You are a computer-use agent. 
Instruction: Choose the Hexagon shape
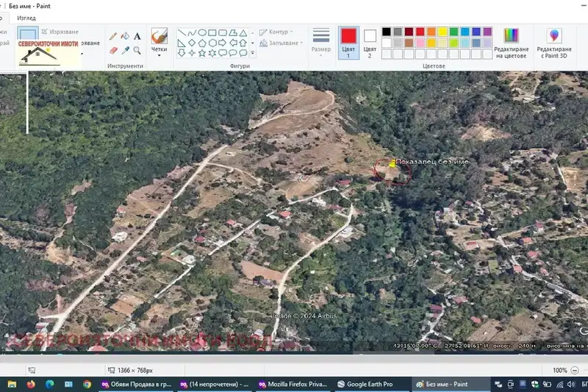212,43
